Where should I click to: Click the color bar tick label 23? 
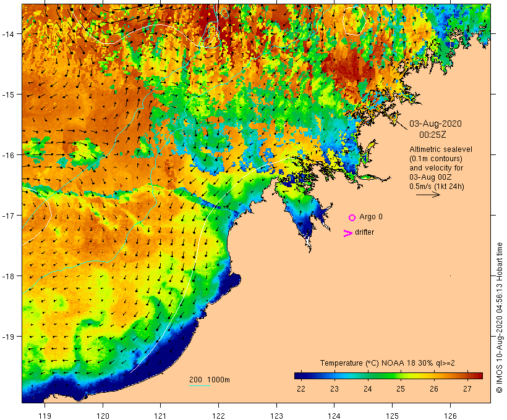coord(334,389)
